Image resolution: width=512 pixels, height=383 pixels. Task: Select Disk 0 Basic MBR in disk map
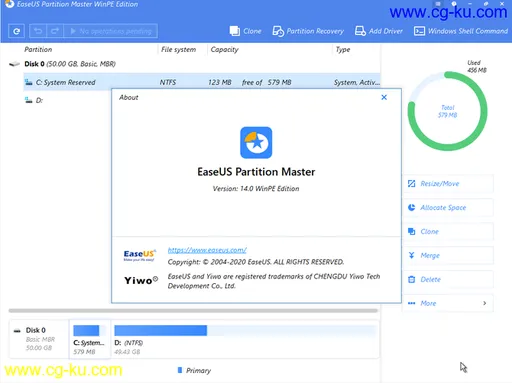coord(39,339)
